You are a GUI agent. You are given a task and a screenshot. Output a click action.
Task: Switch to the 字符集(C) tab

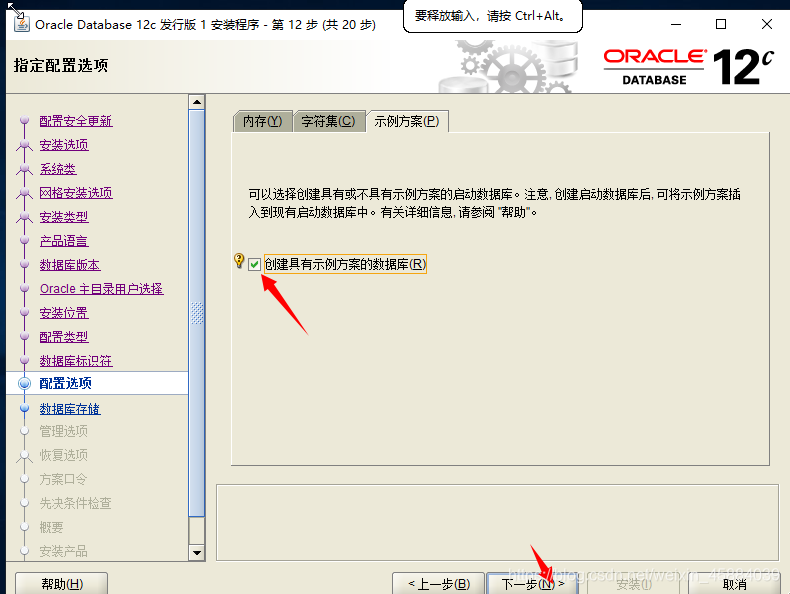tap(328, 121)
